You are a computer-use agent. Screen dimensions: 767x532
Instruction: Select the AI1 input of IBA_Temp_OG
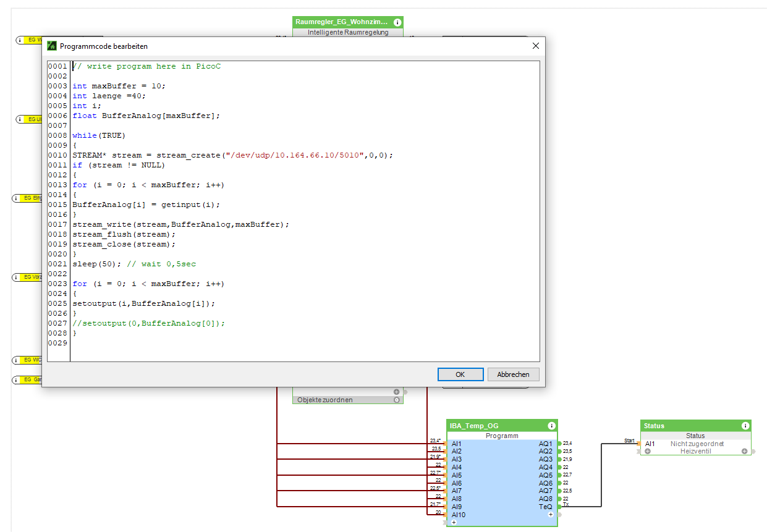(445, 444)
